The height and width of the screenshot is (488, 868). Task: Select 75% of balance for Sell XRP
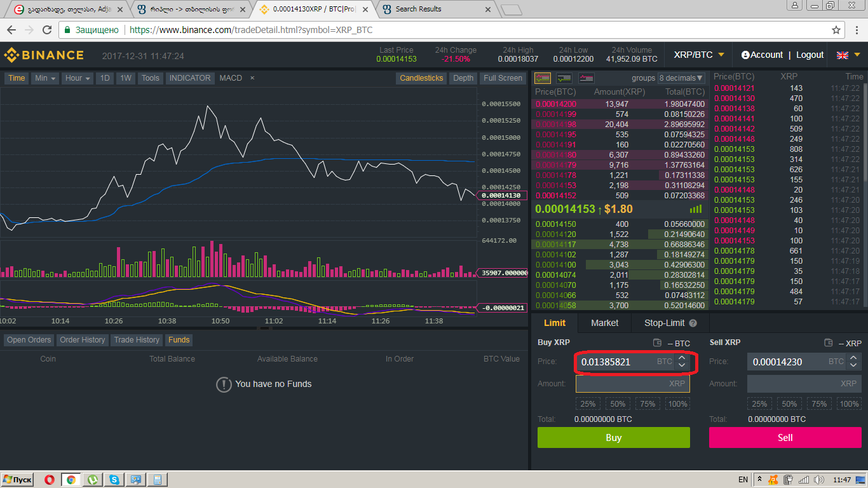[819, 403]
